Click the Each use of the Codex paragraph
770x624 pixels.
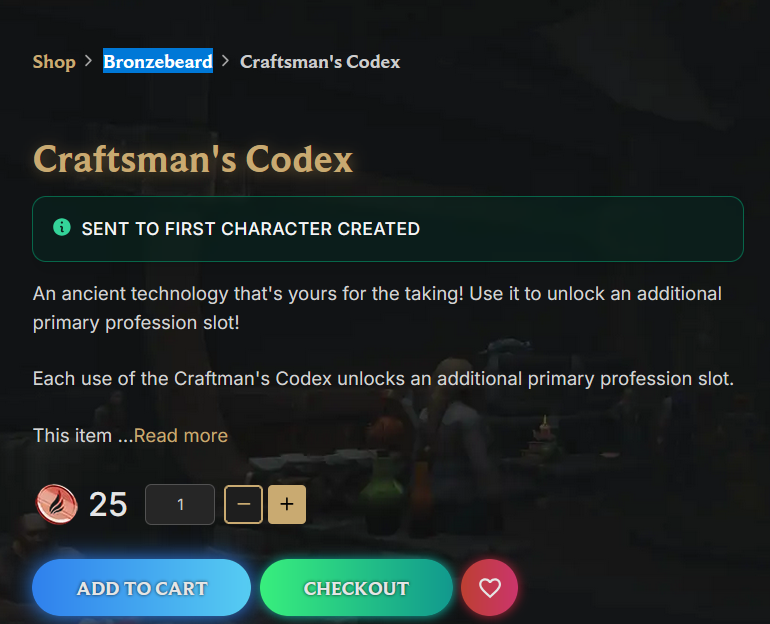[383, 379]
